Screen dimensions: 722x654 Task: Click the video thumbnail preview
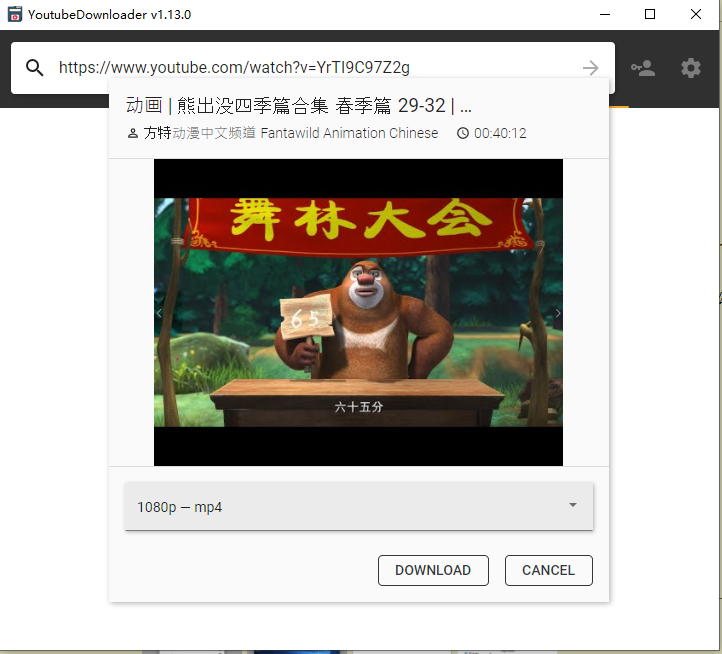click(x=358, y=312)
